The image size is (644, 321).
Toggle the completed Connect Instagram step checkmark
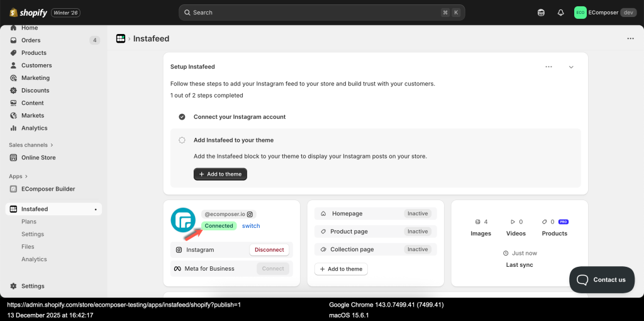182,117
